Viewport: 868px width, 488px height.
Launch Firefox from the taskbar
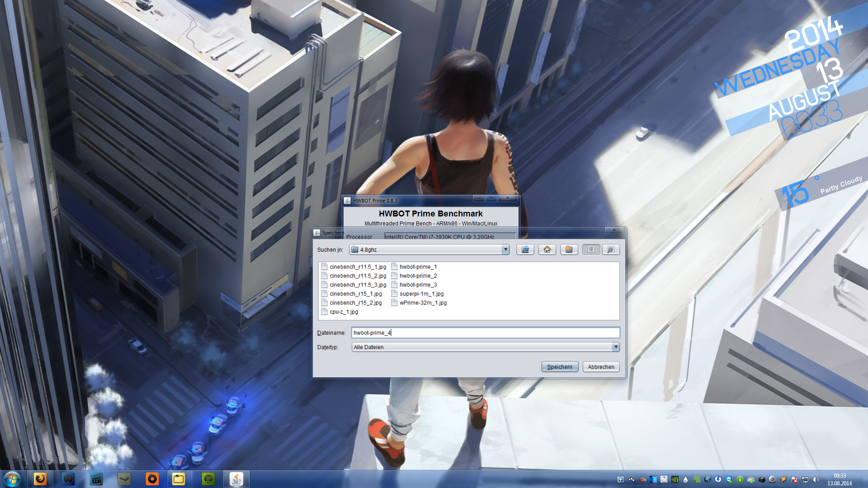pos(40,479)
